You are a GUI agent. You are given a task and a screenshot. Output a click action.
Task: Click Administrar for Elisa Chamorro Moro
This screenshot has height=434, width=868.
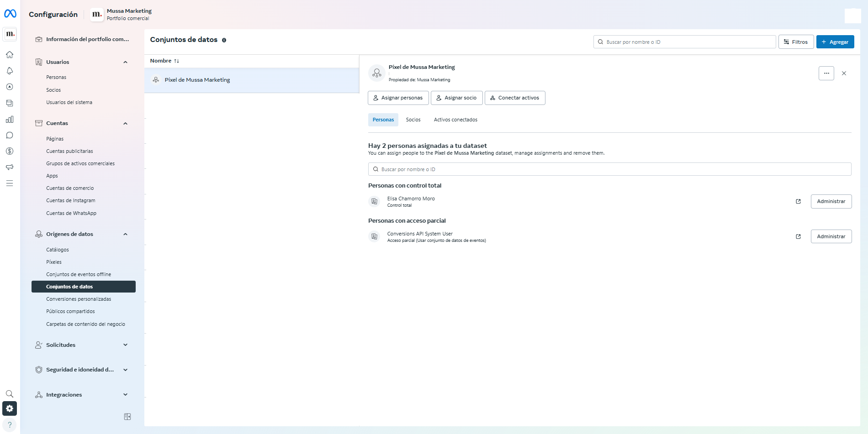click(831, 201)
